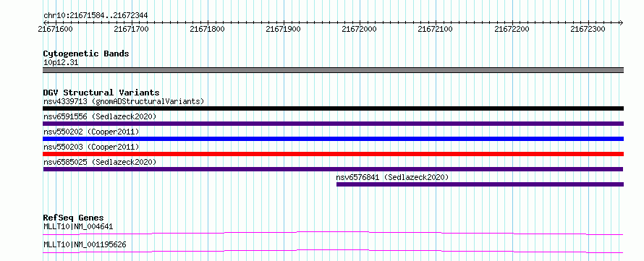Open the nsv6591556 (Sedlazeck2020) label
Viewport: 644px width, 261px height.
(100, 116)
